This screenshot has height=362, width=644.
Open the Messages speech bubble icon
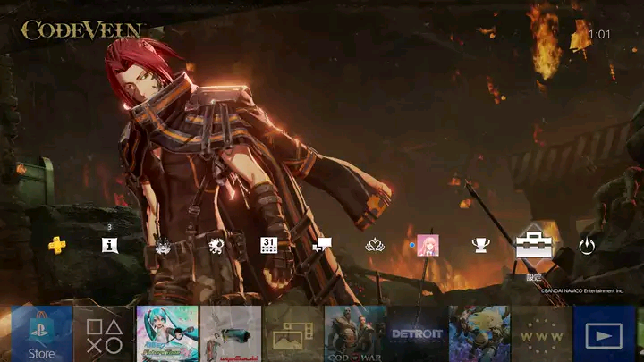(x=322, y=246)
